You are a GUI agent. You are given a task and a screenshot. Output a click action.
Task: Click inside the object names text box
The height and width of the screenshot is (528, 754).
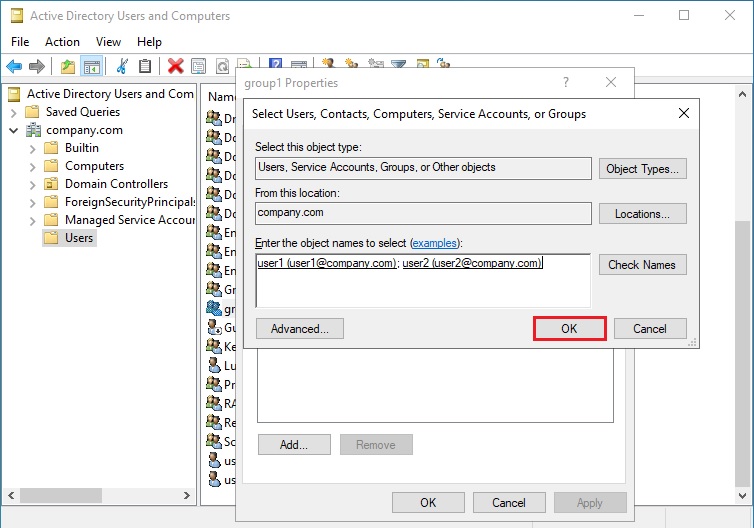tap(422, 287)
